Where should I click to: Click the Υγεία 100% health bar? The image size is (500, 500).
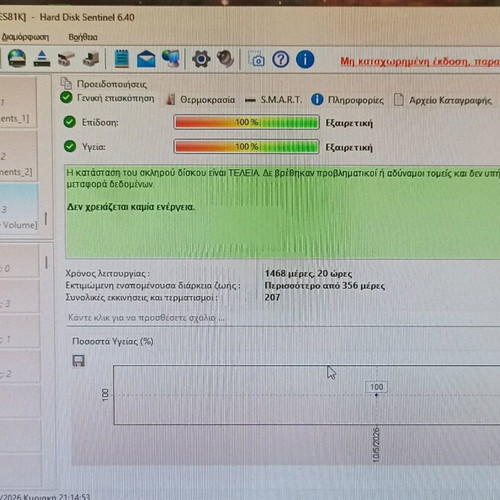pos(246,147)
